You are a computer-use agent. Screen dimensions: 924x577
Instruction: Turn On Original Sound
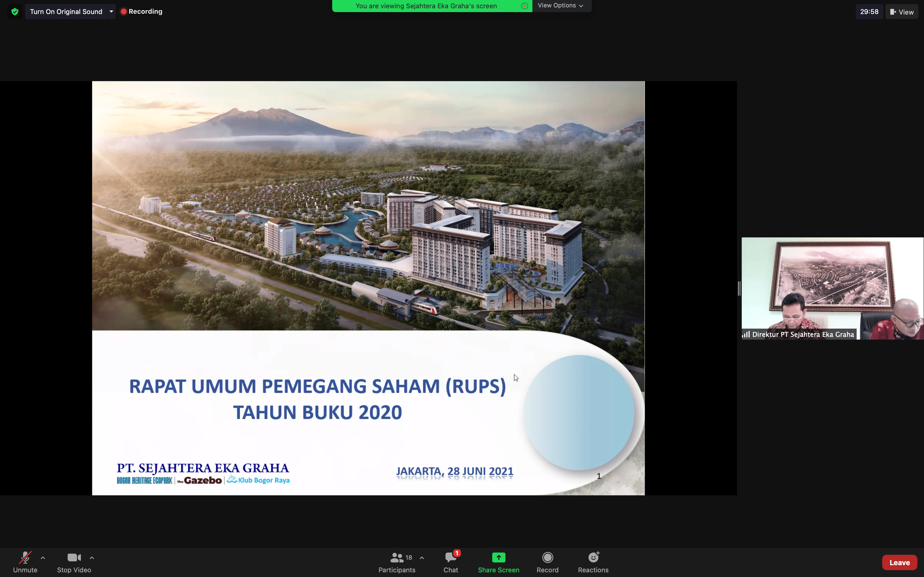(66, 12)
